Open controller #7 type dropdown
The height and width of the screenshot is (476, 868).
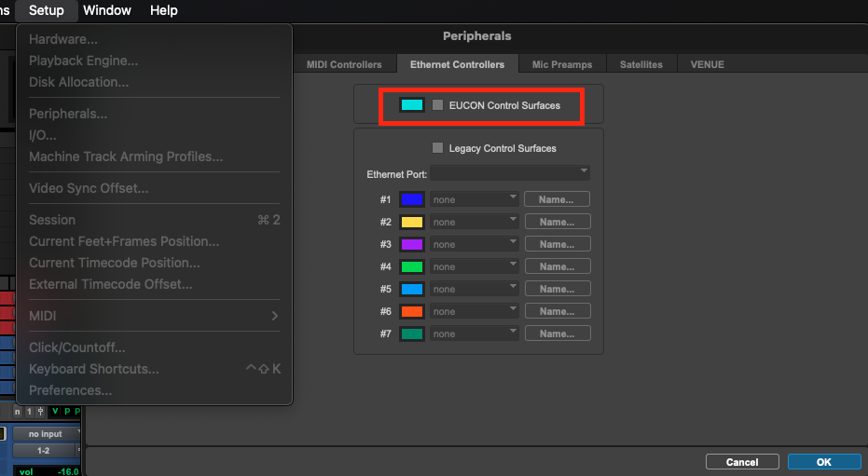click(475, 333)
